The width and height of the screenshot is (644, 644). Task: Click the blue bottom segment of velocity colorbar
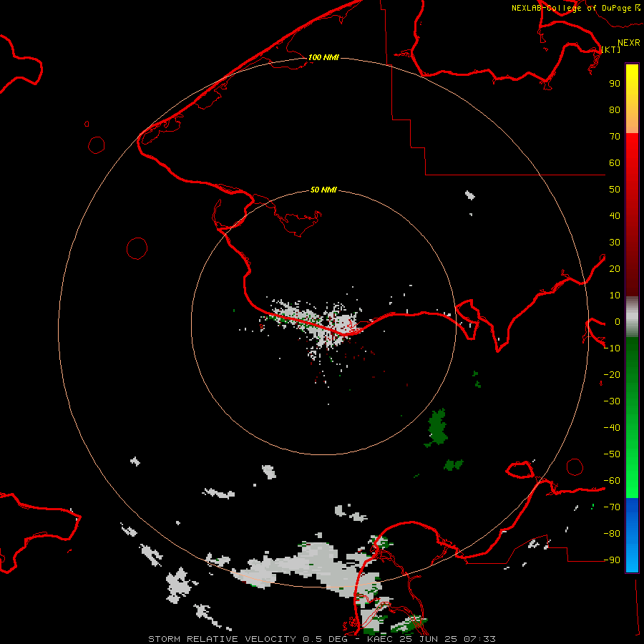point(632,535)
